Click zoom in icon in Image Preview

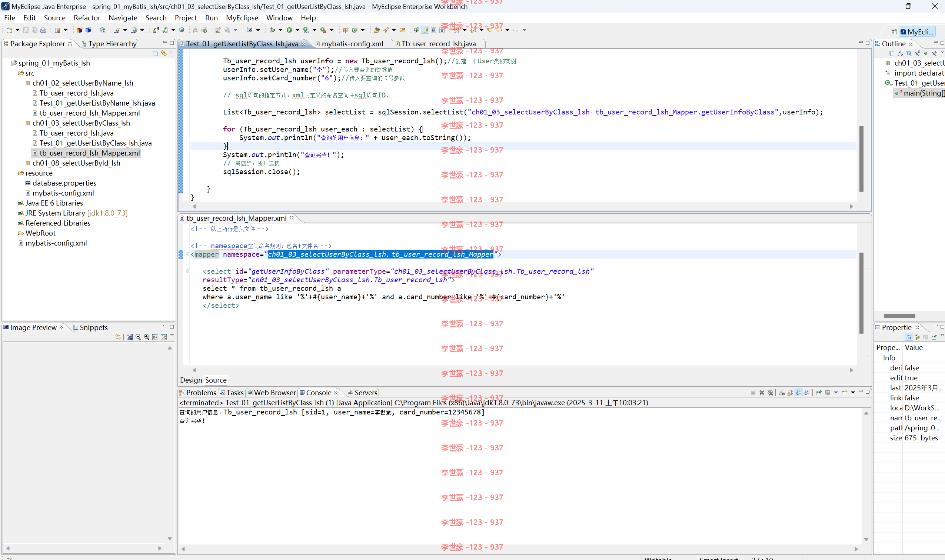pyautogui.click(x=146, y=337)
